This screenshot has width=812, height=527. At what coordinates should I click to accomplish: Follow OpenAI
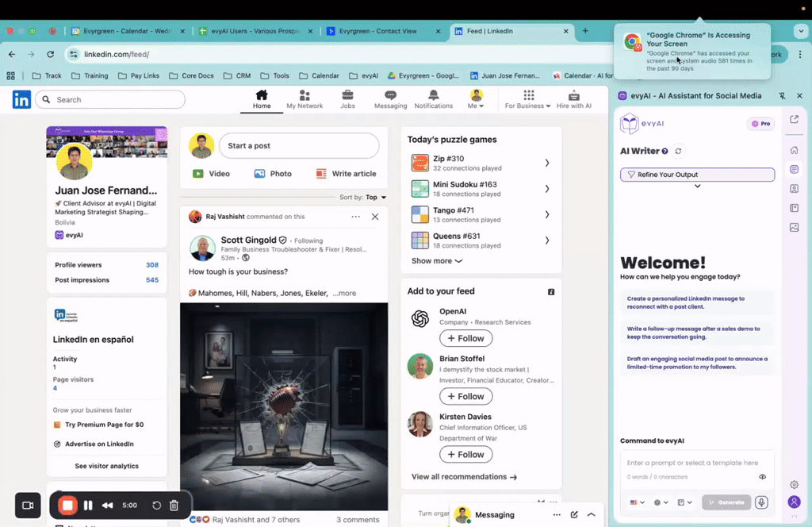pos(465,338)
